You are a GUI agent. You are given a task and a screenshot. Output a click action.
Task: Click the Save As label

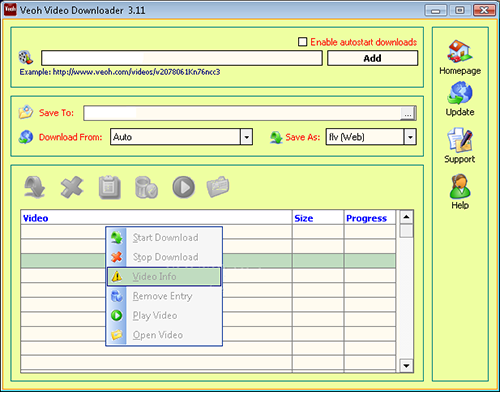[303, 137]
